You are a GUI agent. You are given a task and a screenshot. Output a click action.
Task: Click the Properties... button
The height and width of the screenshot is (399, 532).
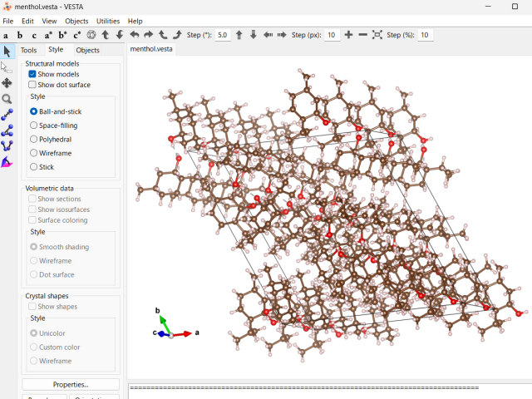(x=71, y=384)
